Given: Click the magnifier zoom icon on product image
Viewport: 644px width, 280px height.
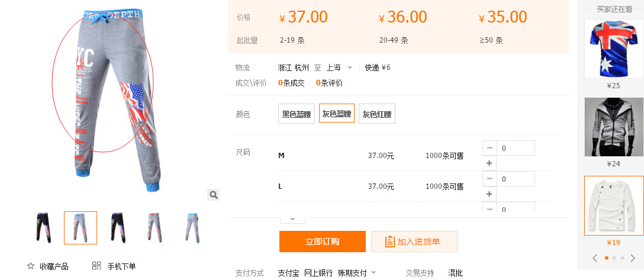Looking at the screenshot, I should click(x=214, y=195).
